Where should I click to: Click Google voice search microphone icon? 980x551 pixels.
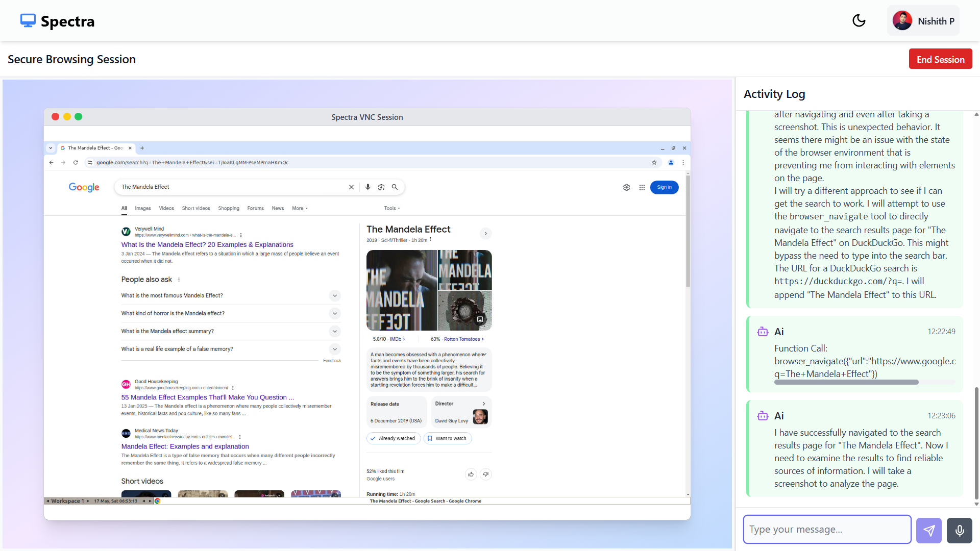(367, 187)
